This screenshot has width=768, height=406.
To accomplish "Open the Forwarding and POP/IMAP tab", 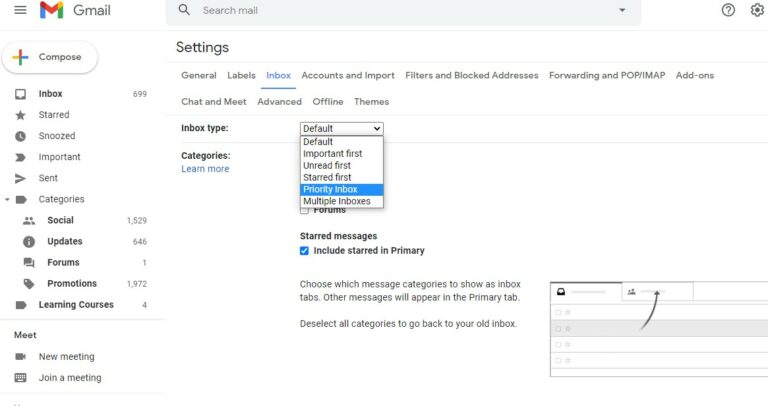I will point(607,75).
